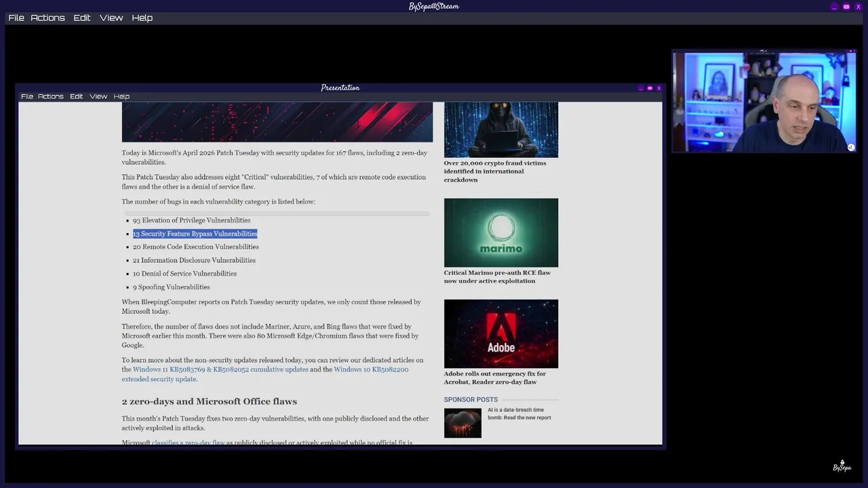
Task: Click the paragraph starting 'Today is Microsoft's April 2026'
Action: (275, 157)
